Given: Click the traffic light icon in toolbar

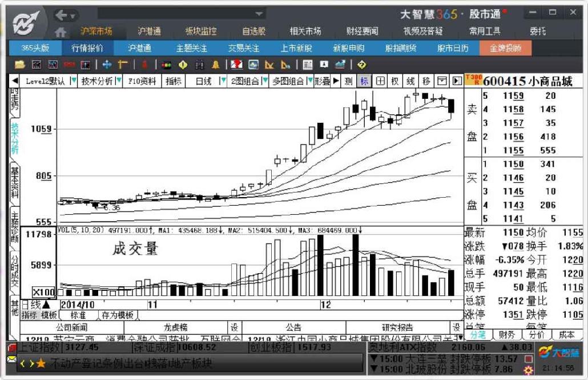Looking at the screenshot, I should 166,65.
